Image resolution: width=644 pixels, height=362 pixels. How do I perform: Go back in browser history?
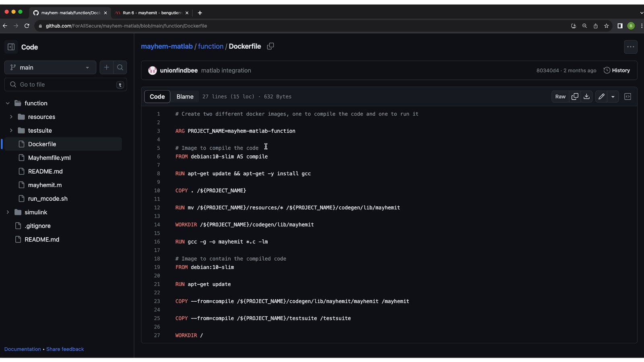(x=5, y=26)
